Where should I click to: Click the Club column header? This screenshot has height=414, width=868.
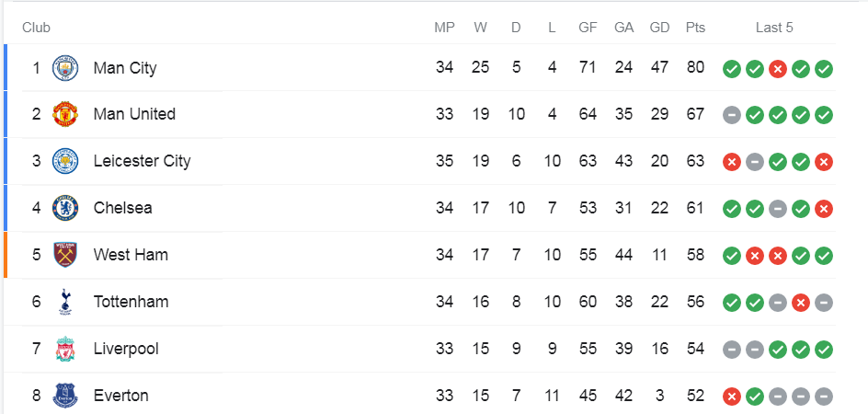(36, 28)
